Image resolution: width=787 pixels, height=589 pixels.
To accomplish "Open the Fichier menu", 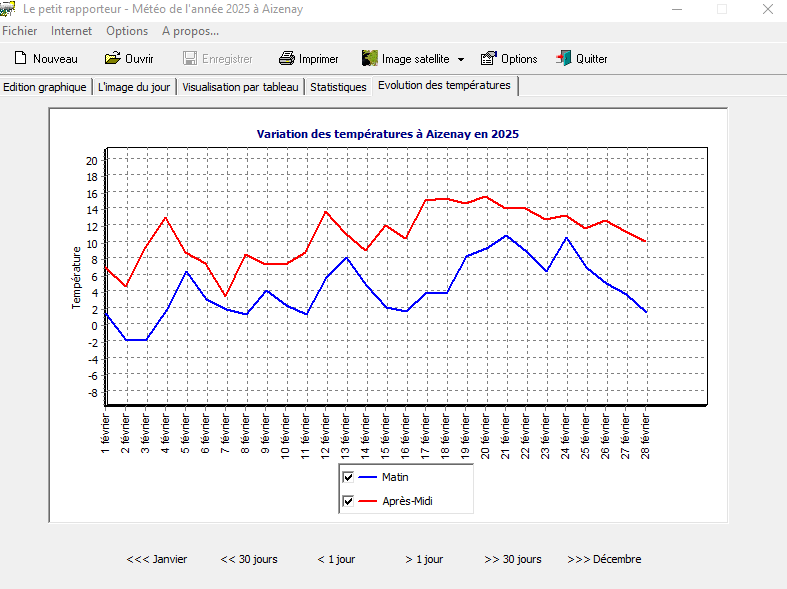I will click(20, 31).
